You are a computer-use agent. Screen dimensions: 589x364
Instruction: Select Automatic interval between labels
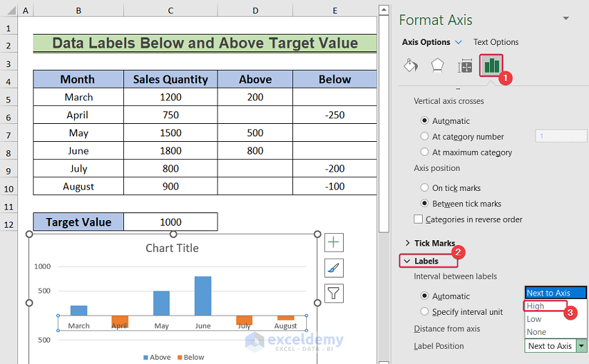tap(425, 295)
